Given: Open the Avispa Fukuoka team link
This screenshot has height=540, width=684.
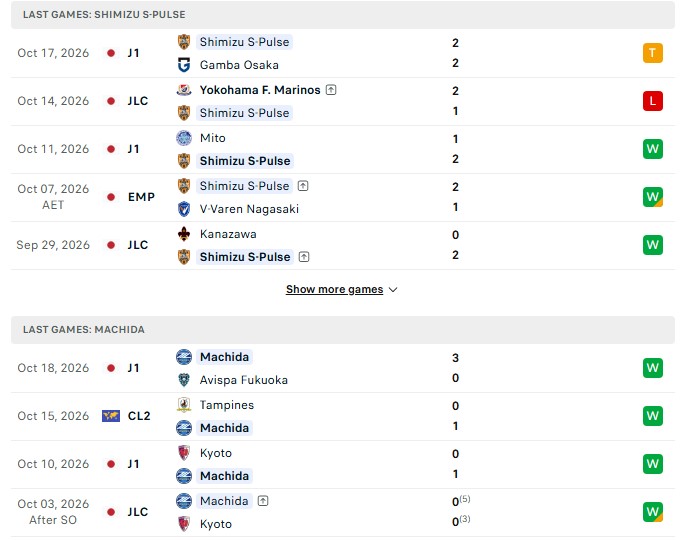Looking at the screenshot, I should pos(244,380).
